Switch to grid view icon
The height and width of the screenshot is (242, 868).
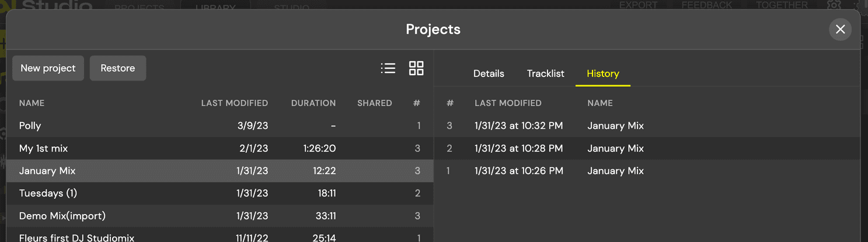(x=416, y=68)
